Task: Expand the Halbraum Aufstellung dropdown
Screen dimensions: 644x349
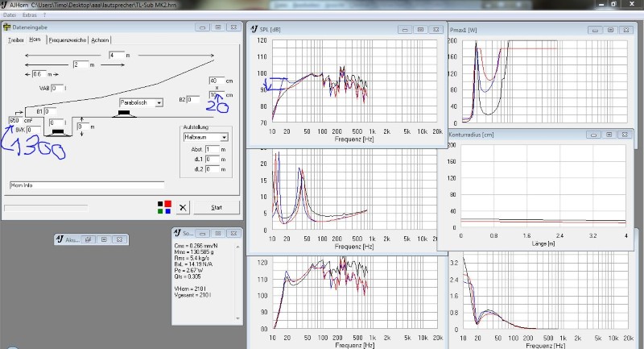Action: tap(224, 138)
